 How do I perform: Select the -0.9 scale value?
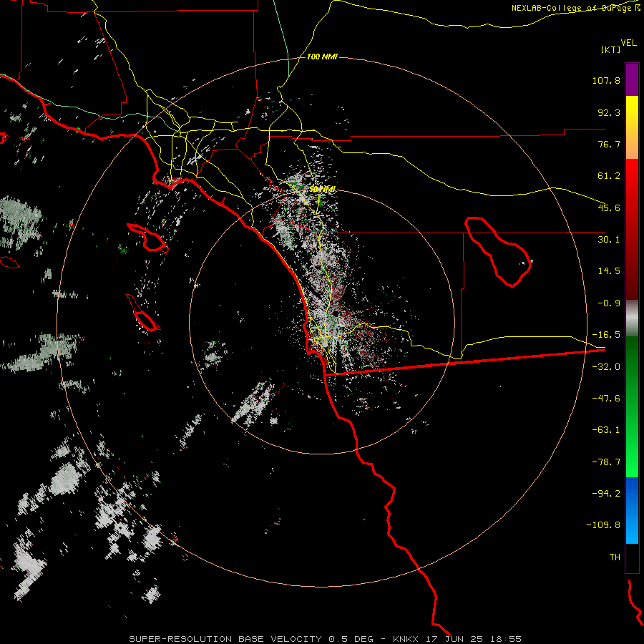[609, 303]
